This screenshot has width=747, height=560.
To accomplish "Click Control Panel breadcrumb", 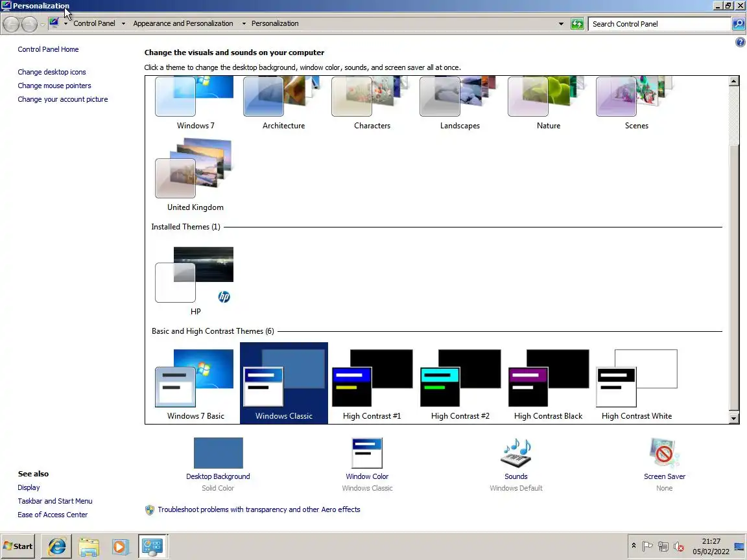I will tap(94, 23).
